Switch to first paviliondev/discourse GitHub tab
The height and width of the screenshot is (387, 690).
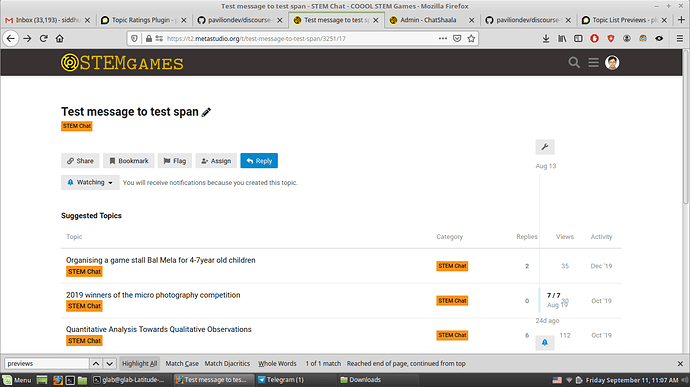[x=240, y=20]
